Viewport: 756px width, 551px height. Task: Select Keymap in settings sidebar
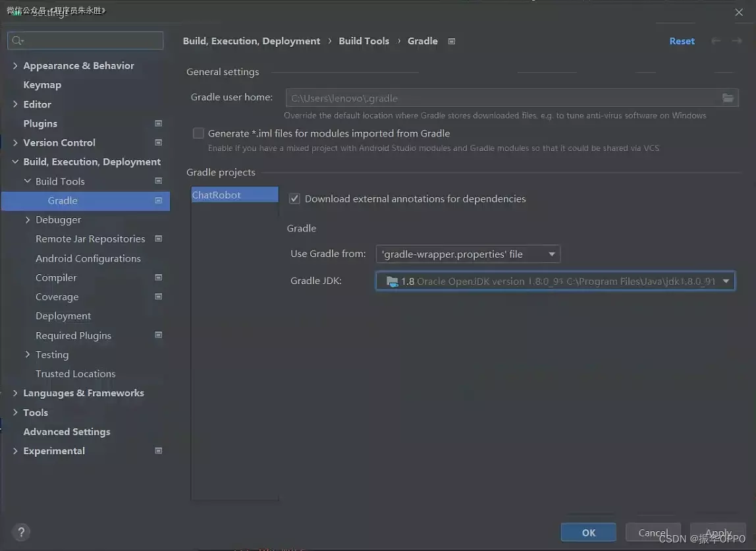(42, 85)
